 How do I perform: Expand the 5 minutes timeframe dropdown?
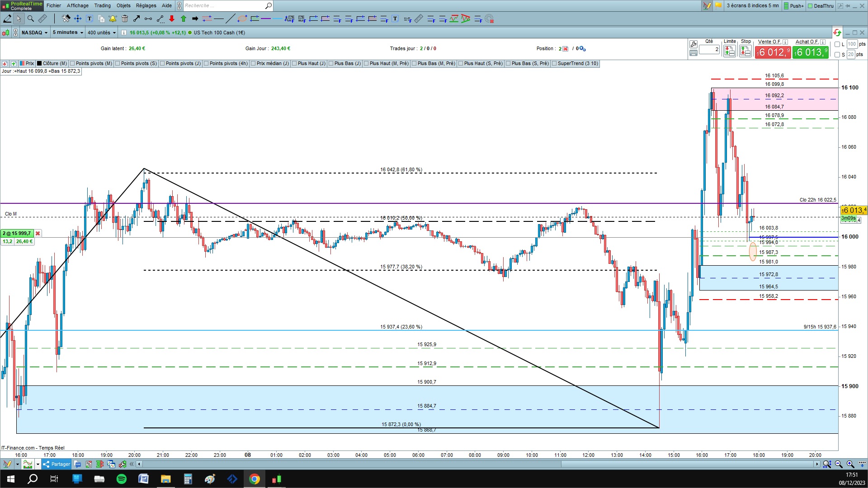tap(68, 33)
